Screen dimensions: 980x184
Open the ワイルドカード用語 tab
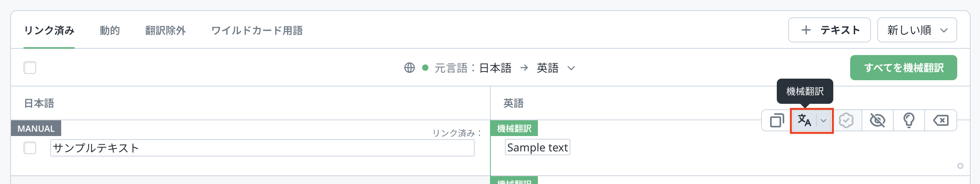click(x=257, y=30)
